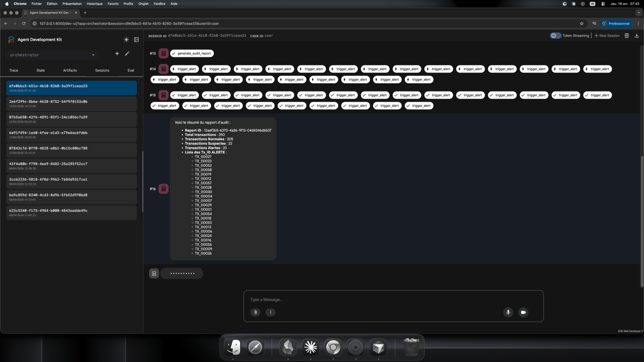The width and height of the screenshot is (644, 362).
Task: Click the Transactions Alertes : 23 line
Action: tap(206, 148)
